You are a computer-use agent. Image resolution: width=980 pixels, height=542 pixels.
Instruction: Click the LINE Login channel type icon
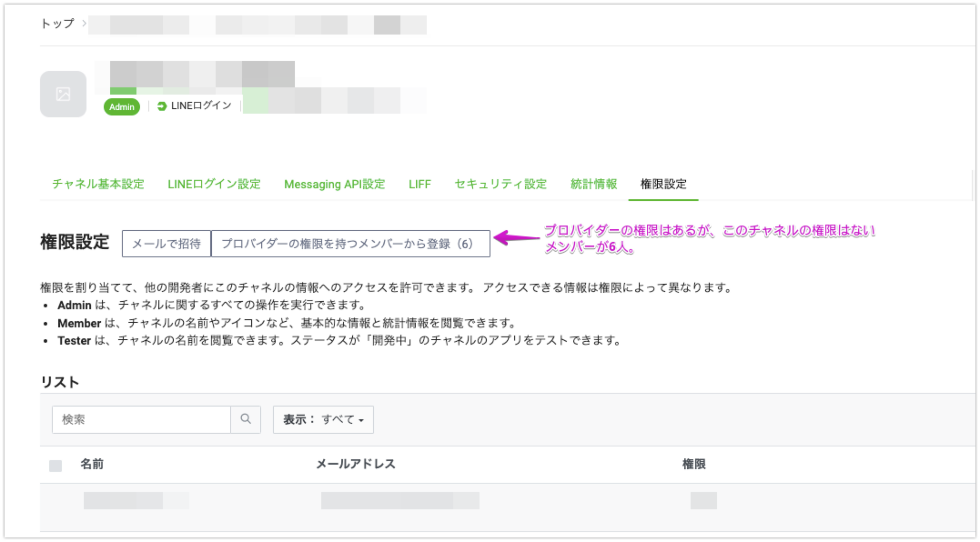[x=162, y=106]
